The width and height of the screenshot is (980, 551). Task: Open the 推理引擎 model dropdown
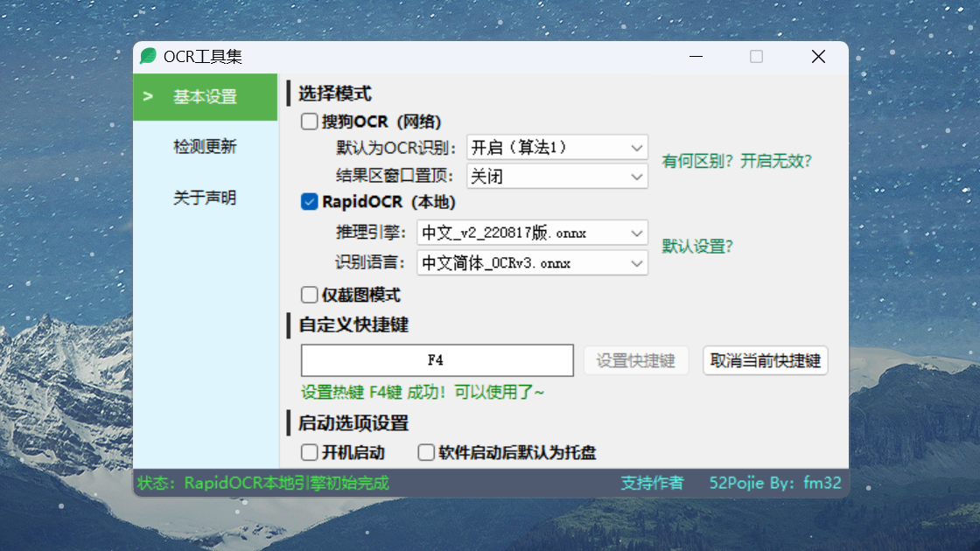click(x=532, y=233)
